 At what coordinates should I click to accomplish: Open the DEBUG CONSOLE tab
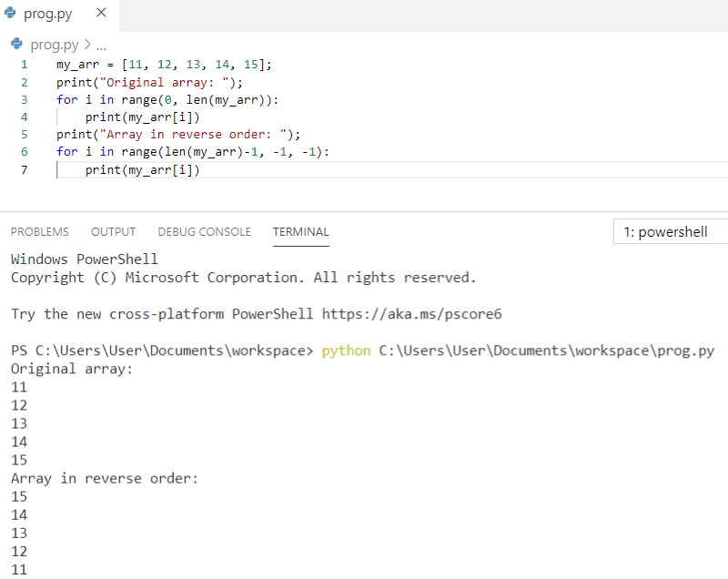(x=204, y=232)
